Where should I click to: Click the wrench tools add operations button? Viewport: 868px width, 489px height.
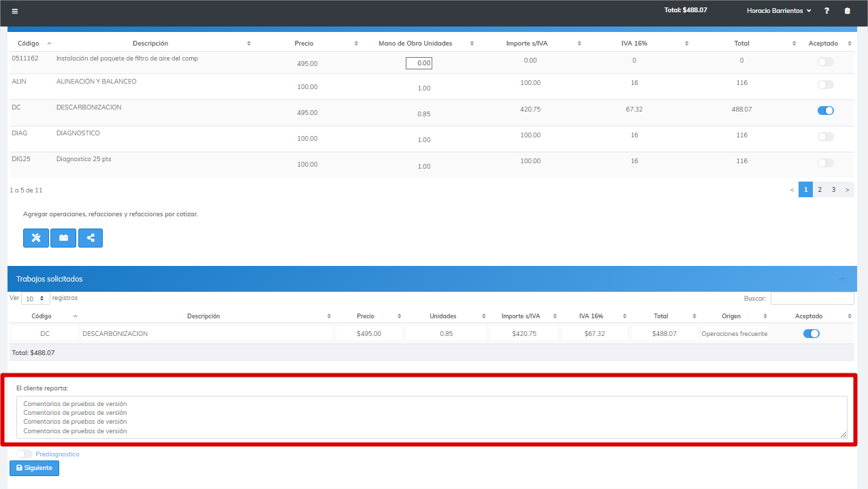pos(36,238)
